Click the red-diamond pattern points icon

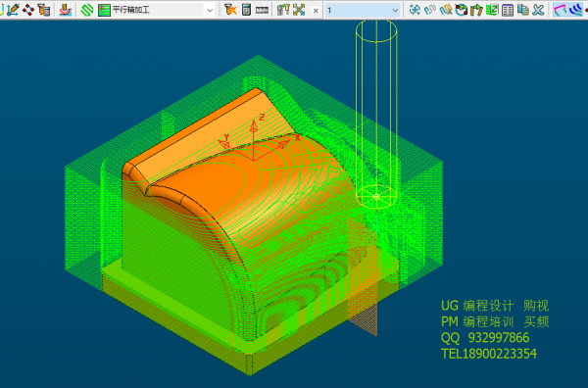click(x=28, y=10)
